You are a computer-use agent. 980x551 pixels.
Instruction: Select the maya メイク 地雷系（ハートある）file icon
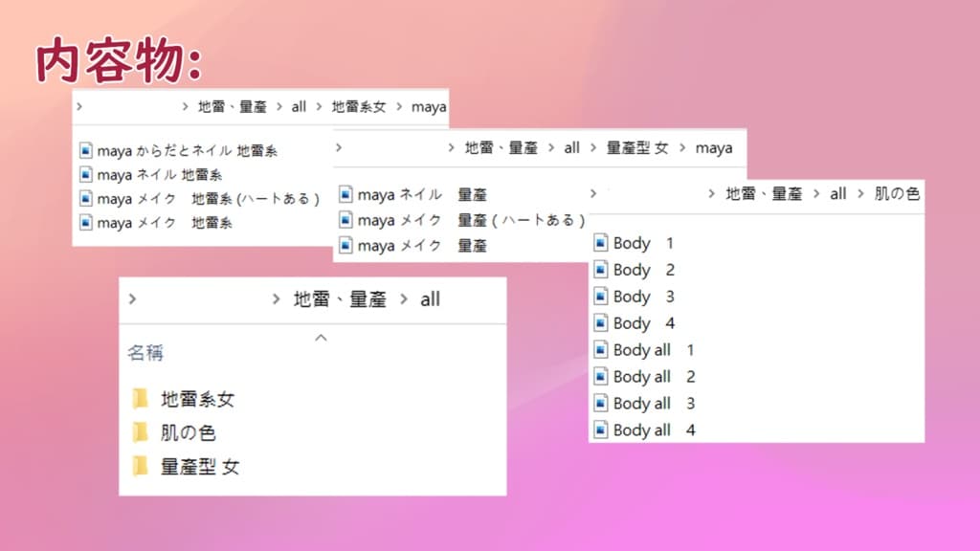point(85,199)
